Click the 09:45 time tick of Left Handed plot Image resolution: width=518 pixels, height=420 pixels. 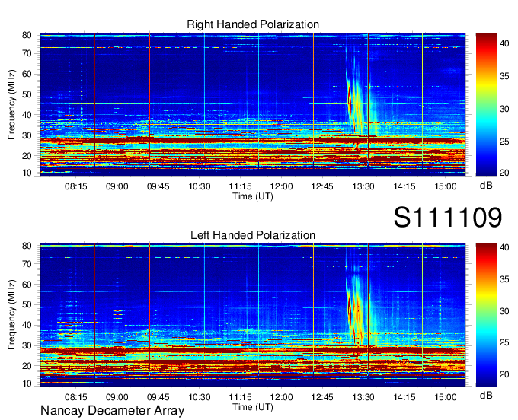click(x=158, y=397)
